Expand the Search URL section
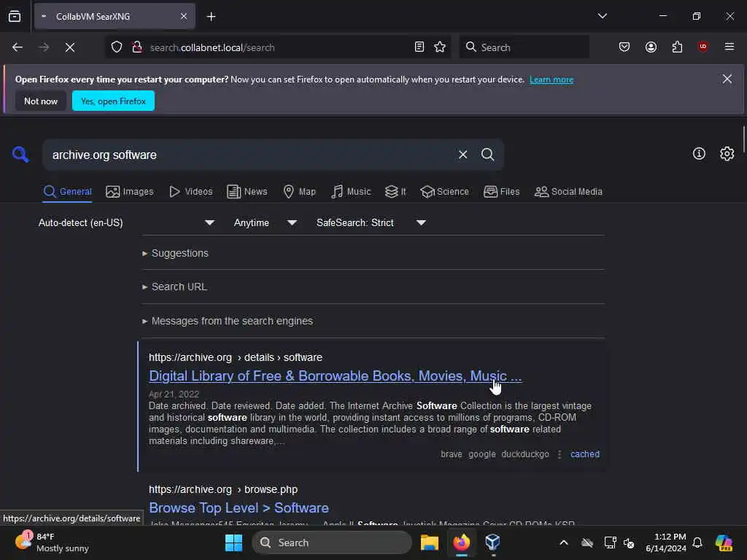 (175, 287)
